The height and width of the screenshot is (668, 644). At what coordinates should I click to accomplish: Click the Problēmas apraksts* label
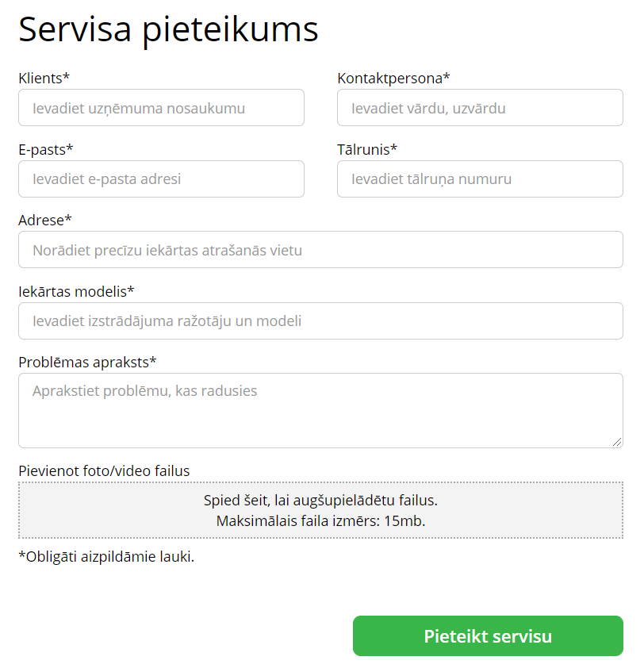87,362
